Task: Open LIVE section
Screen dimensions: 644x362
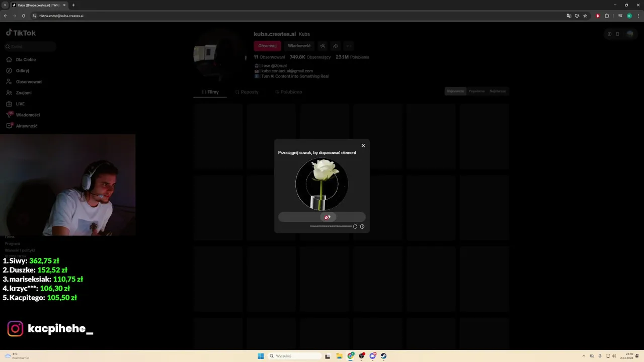Action: click(x=15, y=104)
